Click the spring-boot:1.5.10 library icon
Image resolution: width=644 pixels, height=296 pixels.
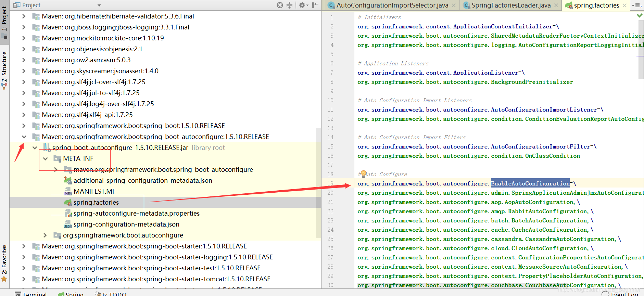(36, 126)
